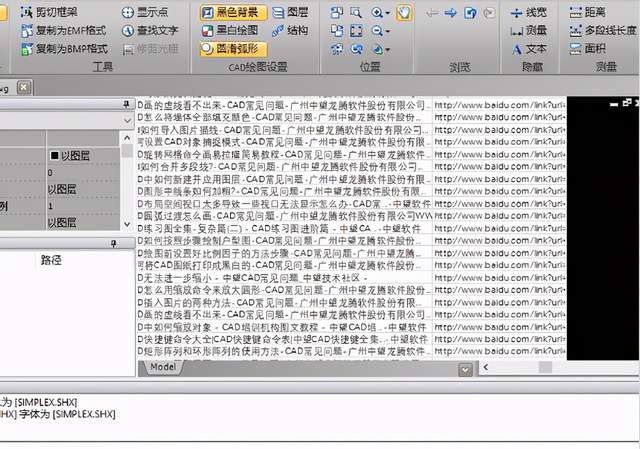
Task: Click the horizontal scrollbar left arrow
Action: (486, 367)
